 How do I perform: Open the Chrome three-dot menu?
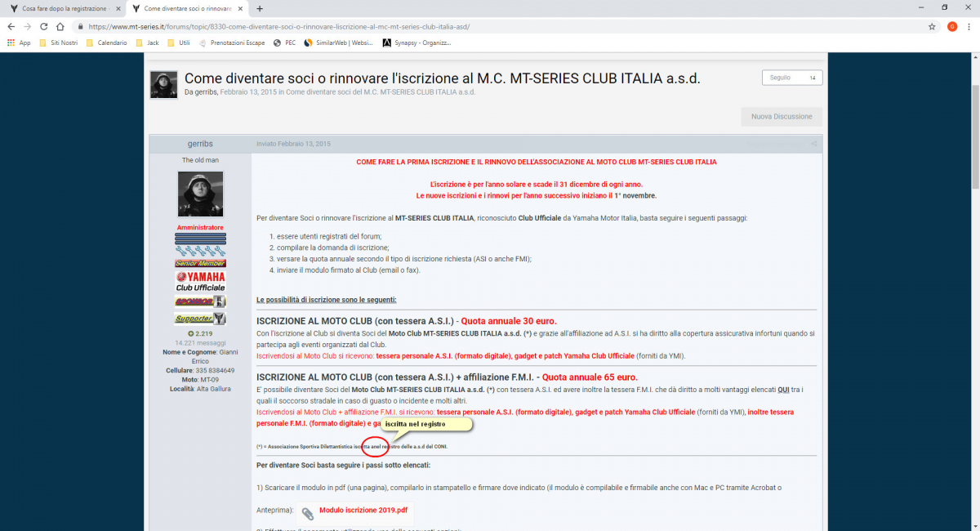coord(969,26)
